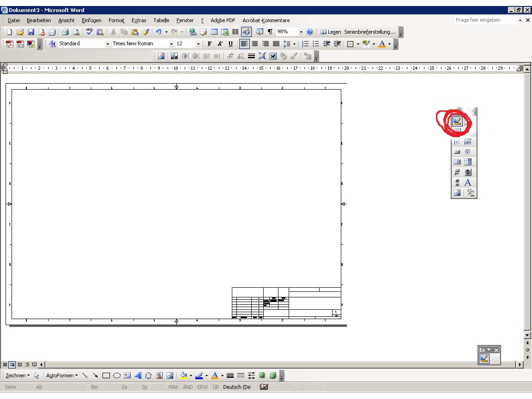
Task: Toggle bold formatting (F)
Action: pyautogui.click(x=209, y=44)
